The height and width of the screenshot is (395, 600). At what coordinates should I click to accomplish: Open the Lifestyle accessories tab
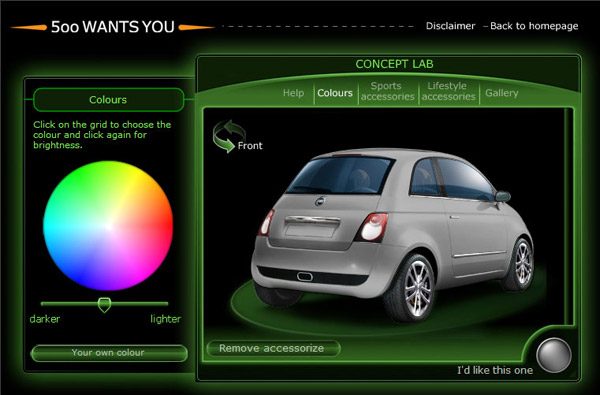tap(448, 91)
